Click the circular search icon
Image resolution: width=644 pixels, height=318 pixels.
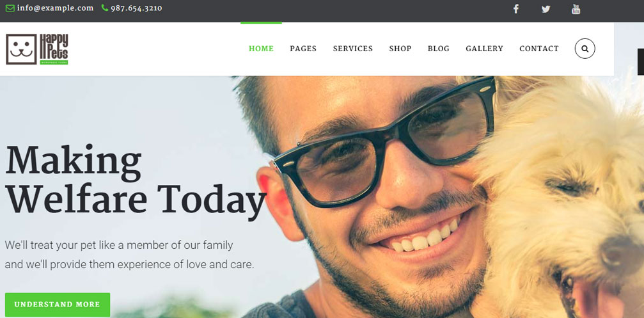point(585,49)
